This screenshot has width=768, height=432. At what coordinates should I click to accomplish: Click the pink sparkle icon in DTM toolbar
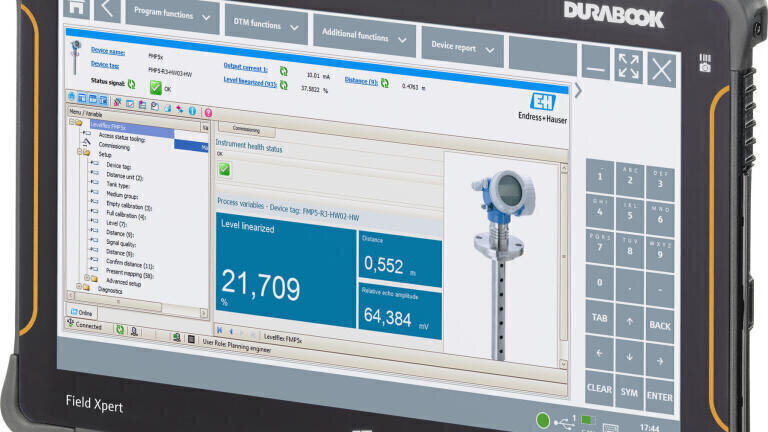[x=180, y=109]
